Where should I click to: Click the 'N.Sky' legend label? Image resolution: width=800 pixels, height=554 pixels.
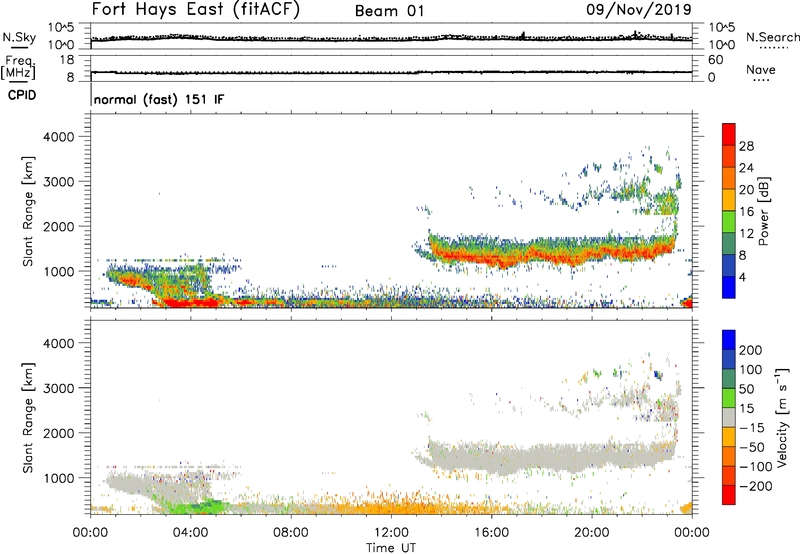click(x=19, y=37)
